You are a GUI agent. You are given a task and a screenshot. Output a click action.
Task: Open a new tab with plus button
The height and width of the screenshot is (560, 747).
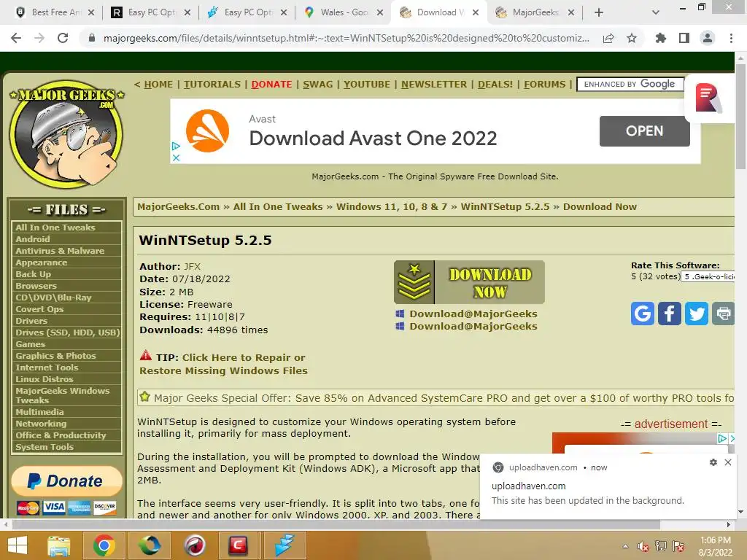click(x=599, y=12)
